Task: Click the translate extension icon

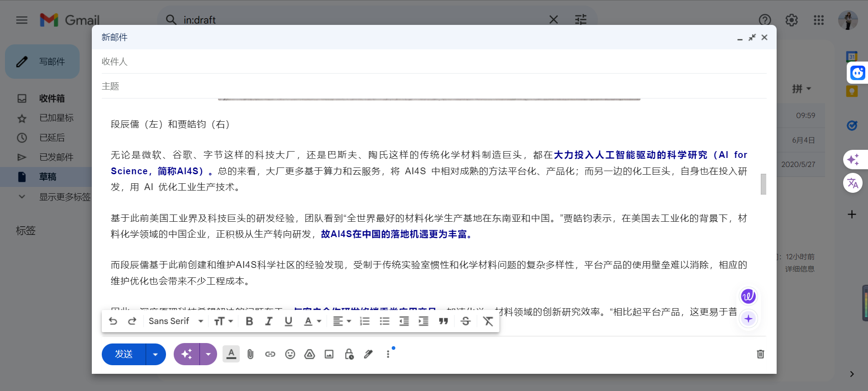Action: coord(853,183)
